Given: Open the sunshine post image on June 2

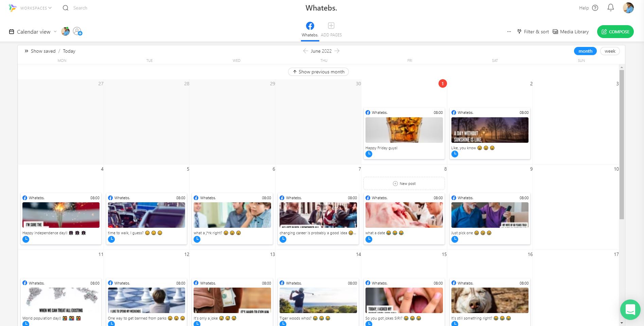Looking at the screenshot, I should pyautogui.click(x=490, y=130).
